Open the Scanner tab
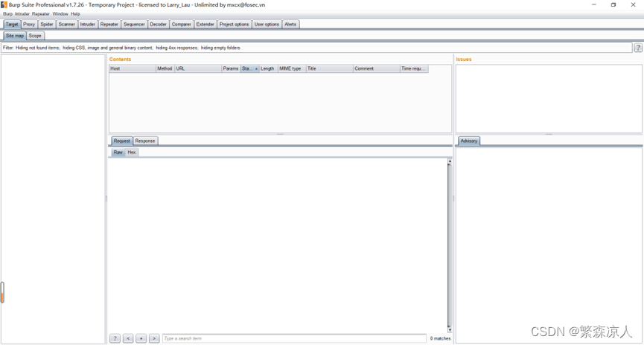Screen dimensions: 644x345 pos(66,25)
